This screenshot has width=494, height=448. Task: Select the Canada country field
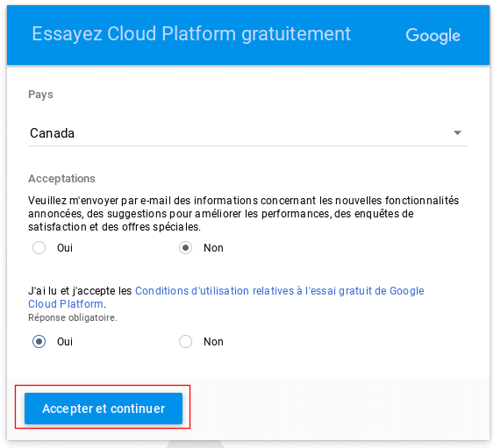click(248, 133)
